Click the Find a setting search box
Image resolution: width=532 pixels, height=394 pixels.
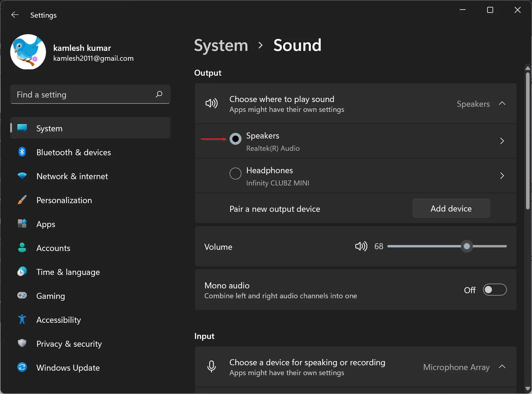[90, 94]
